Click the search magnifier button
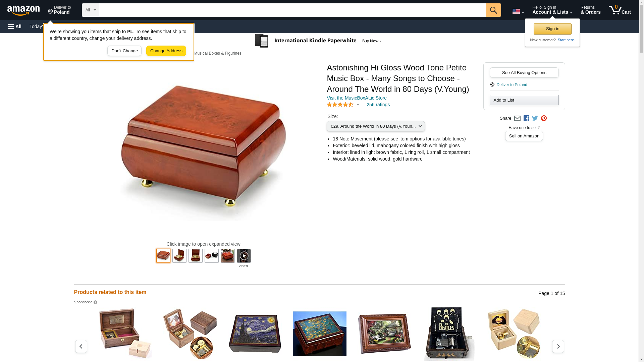 tap(493, 10)
